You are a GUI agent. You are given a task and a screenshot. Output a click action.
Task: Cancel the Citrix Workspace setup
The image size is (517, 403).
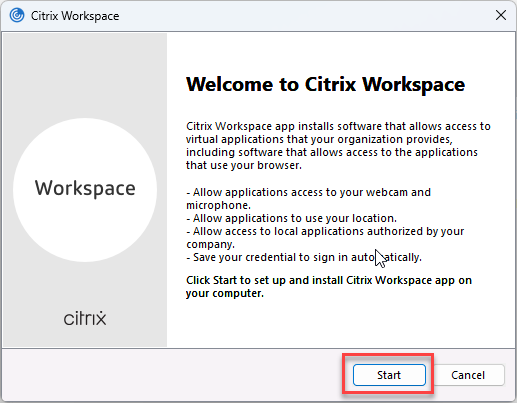click(468, 375)
